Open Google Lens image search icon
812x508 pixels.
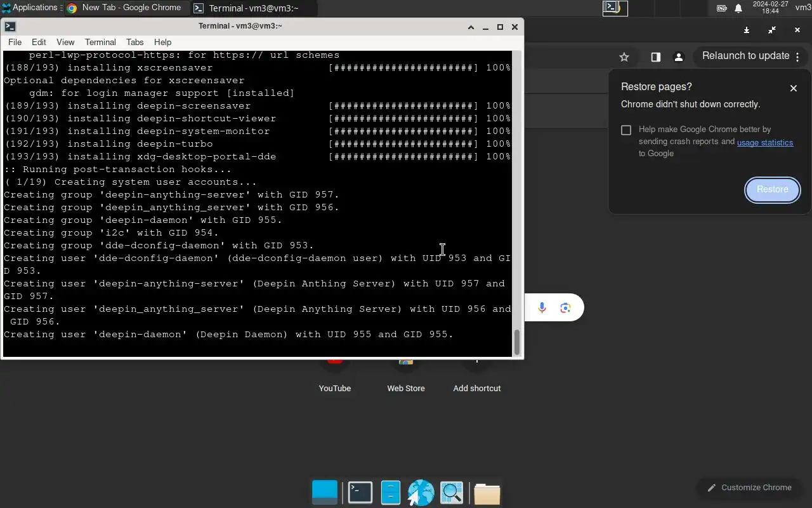coord(565,308)
